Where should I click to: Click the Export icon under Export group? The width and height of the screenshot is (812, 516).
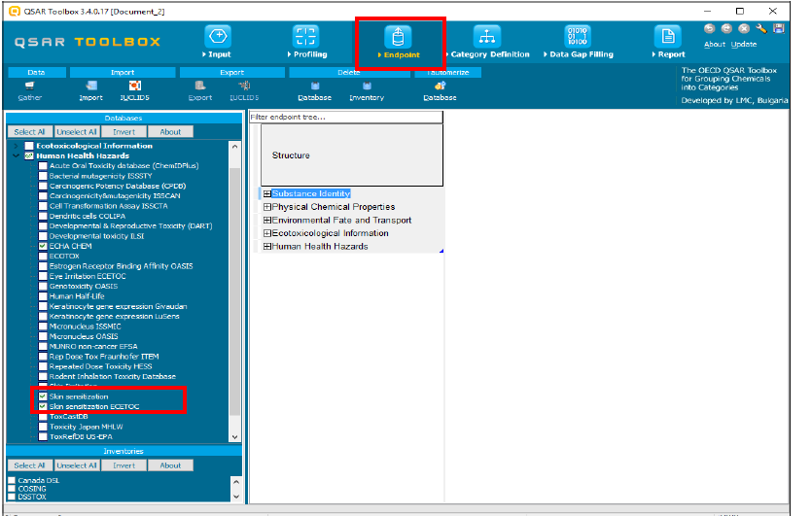pyautogui.click(x=200, y=86)
